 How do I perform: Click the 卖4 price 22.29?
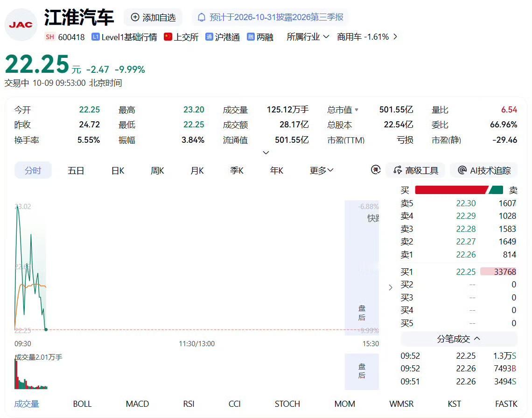pos(466,216)
